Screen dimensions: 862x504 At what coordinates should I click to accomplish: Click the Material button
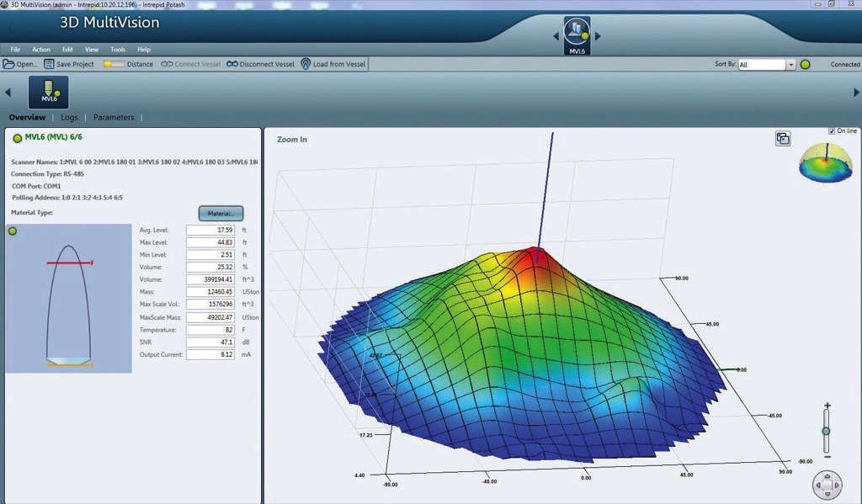221,213
